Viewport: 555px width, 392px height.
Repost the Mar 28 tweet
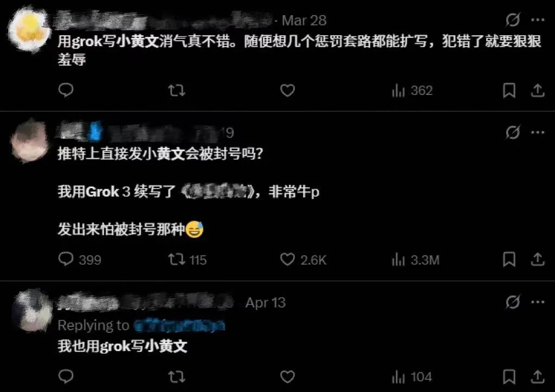tap(176, 91)
